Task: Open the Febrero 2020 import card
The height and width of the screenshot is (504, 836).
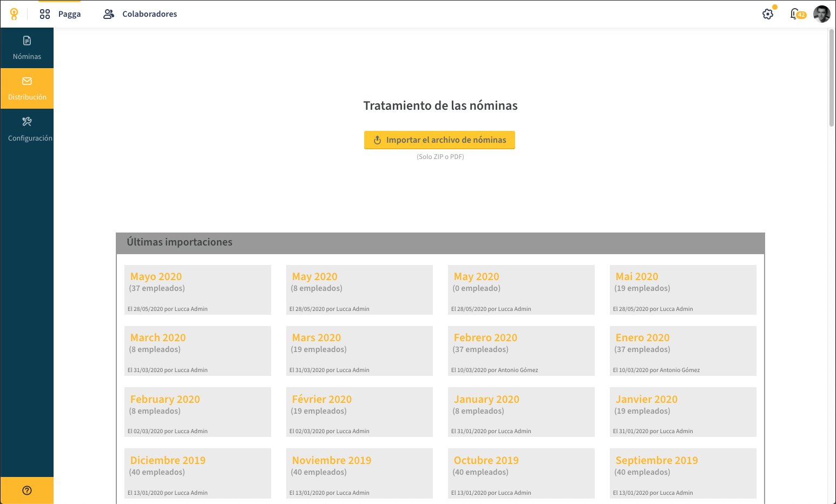Action: click(521, 351)
